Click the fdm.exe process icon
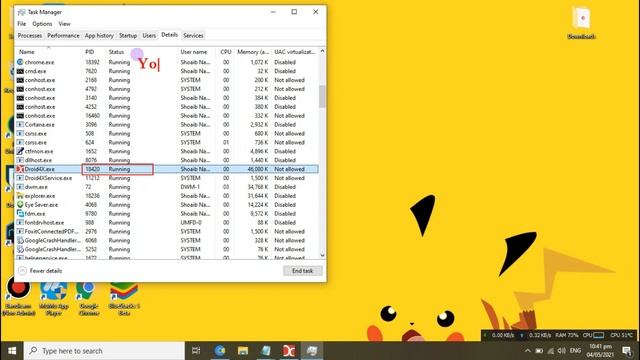This screenshot has height=360, width=640. [x=20, y=213]
